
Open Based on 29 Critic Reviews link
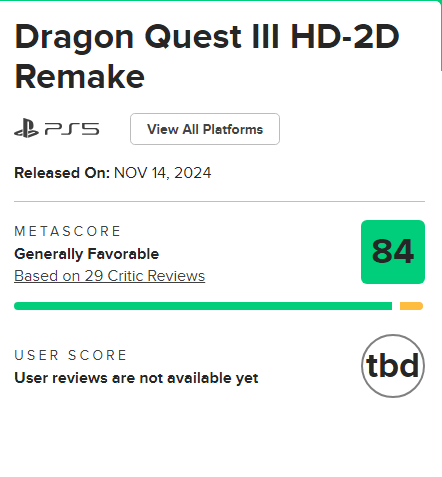[x=109, y=276]
